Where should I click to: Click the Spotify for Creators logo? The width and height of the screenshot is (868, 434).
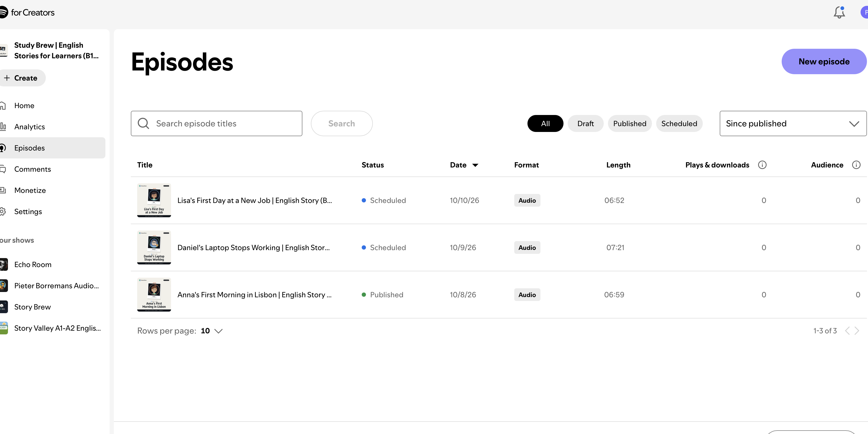tap(27, 12)
